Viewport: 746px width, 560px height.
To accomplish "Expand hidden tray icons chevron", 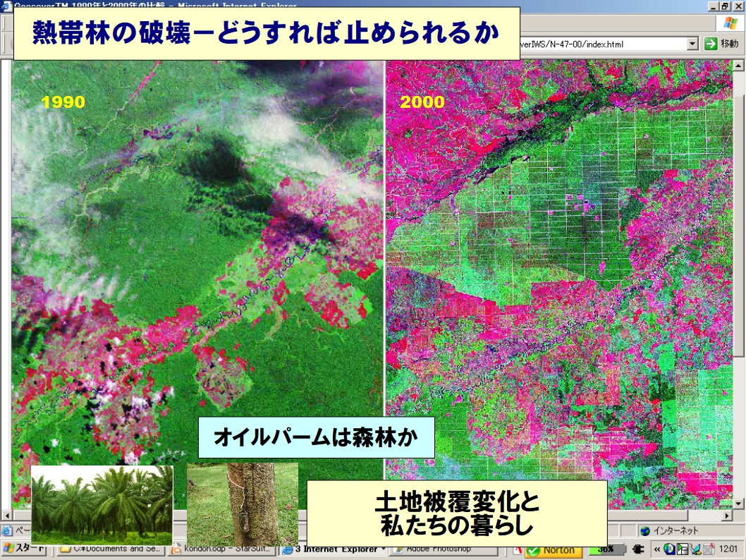I will [657, 549].
